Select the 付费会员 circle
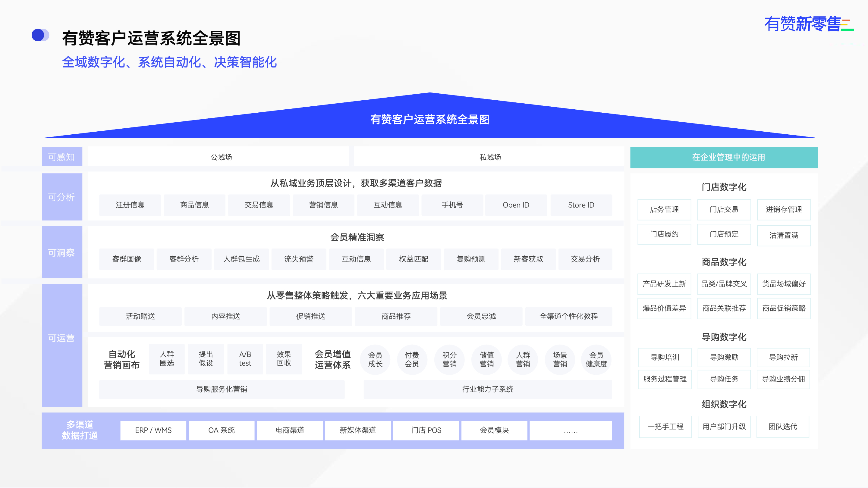868x488 pixels. click(412, 359)
